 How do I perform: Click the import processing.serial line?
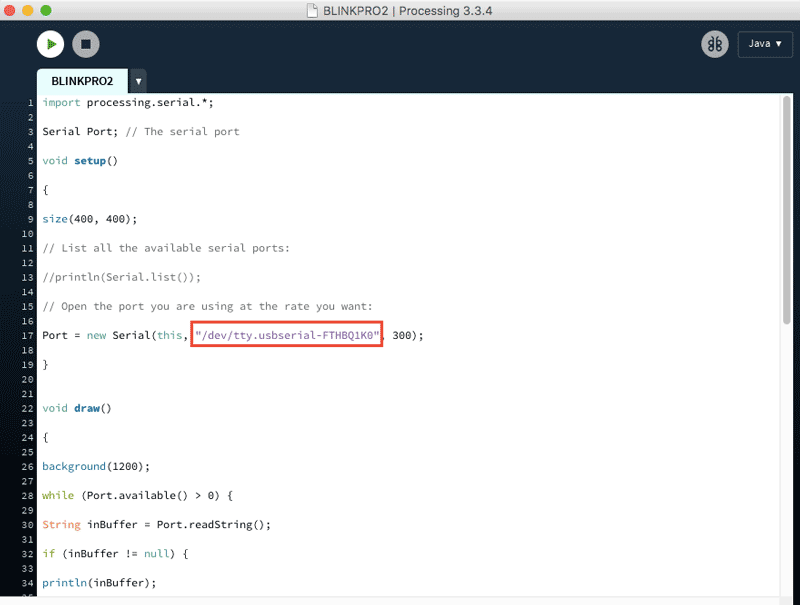click(128, 103)
